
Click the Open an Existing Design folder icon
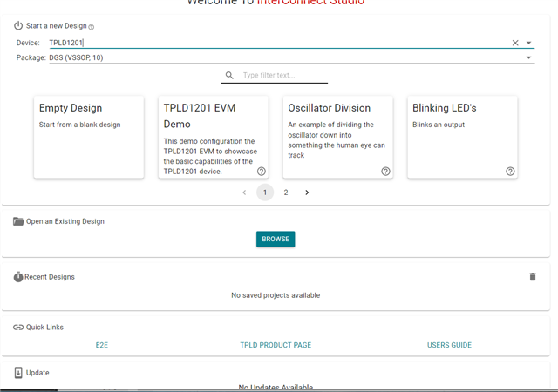point(18,221)
